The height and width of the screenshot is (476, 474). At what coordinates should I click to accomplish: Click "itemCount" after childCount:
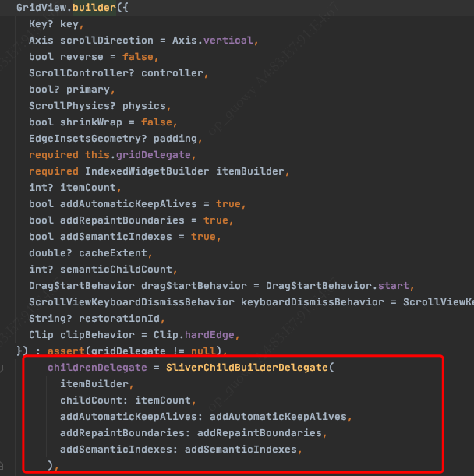coord(163,400)
